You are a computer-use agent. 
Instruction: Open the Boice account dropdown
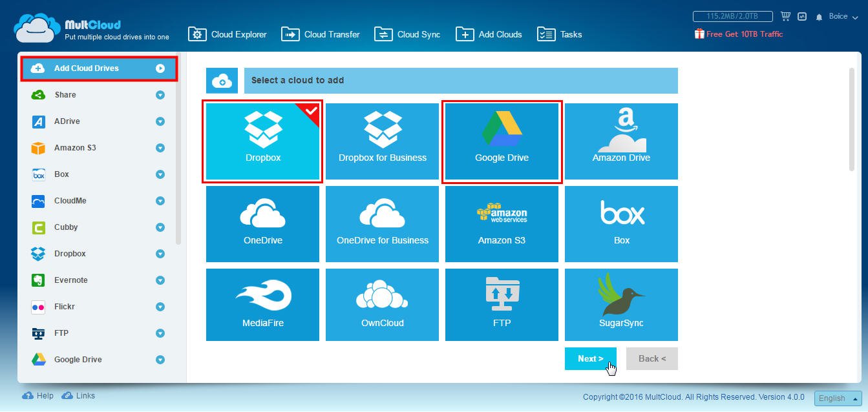pyautogui.click(x=843, y=17)
